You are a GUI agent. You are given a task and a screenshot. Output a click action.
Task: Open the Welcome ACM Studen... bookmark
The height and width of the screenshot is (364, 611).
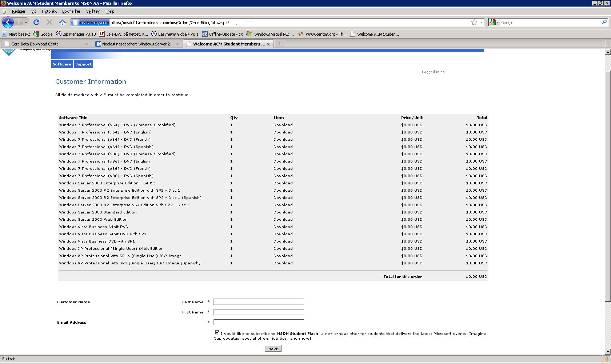[x=374, y=34]
